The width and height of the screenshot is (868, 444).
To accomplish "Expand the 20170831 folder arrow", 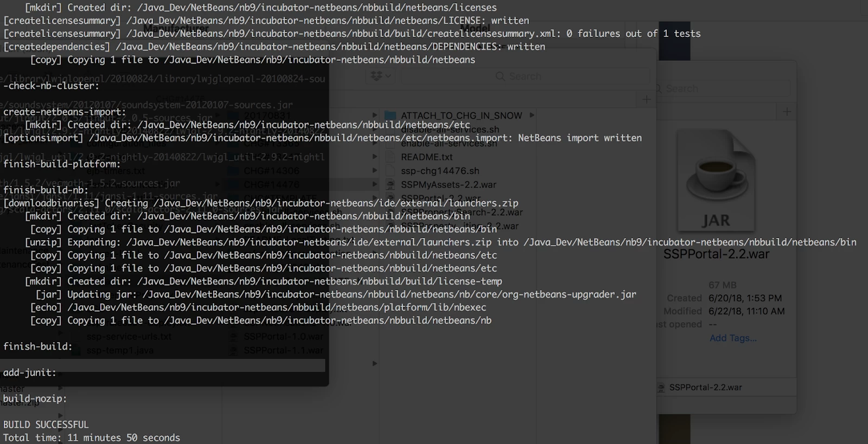I will coord(374,115).
